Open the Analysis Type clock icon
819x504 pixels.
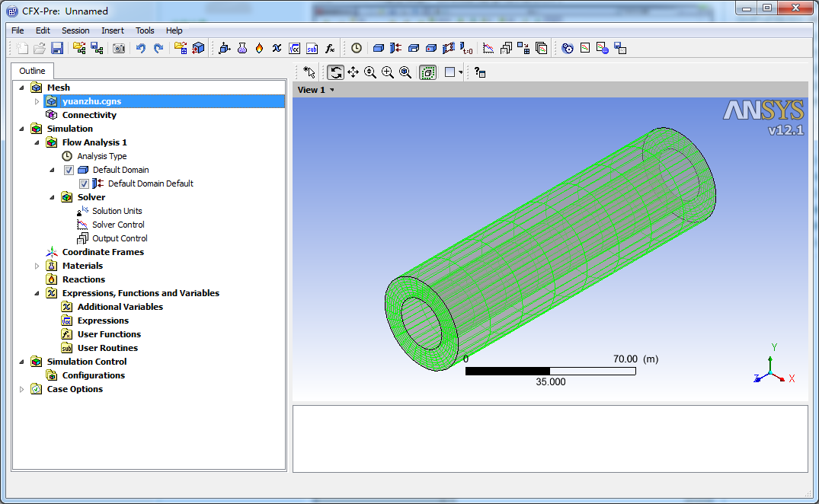coord(357,48)
